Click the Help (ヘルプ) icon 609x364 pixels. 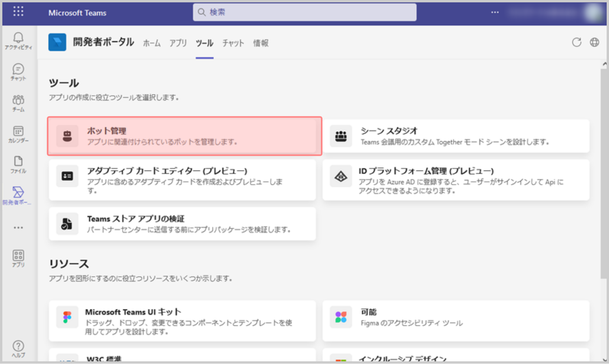pyautogui.click(x=18, y=348)
